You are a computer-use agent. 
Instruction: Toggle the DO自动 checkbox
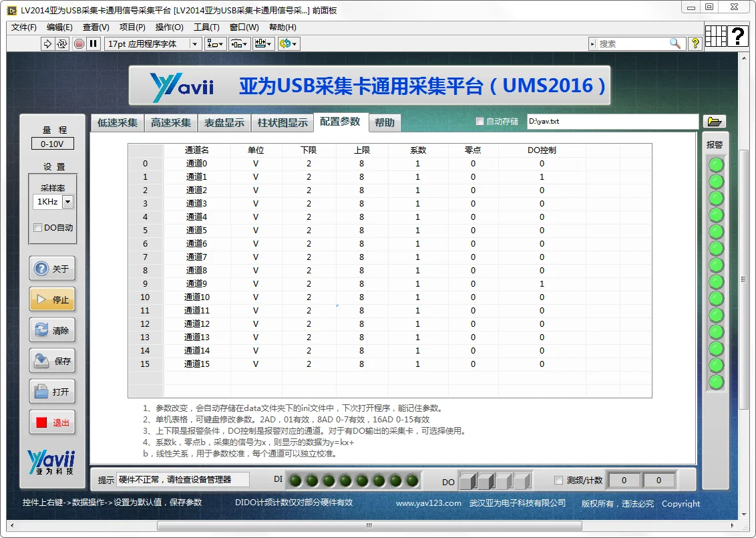tap(37, 228)
